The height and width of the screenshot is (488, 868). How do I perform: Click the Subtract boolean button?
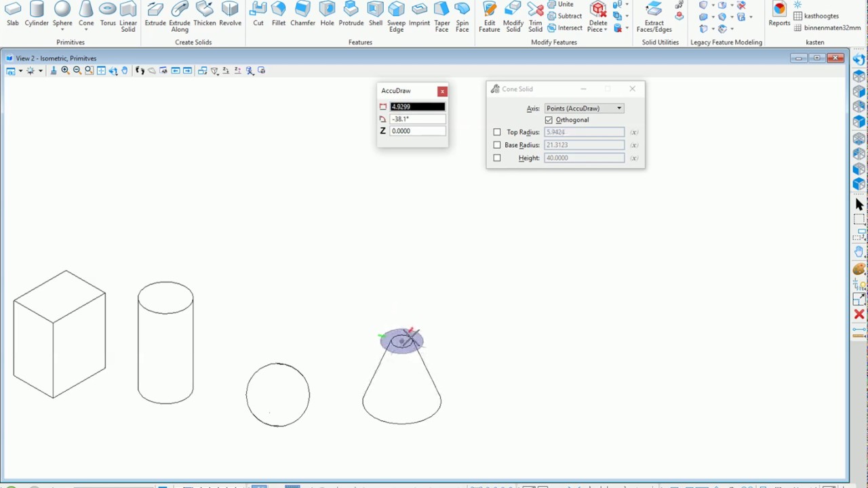[564, 16]
